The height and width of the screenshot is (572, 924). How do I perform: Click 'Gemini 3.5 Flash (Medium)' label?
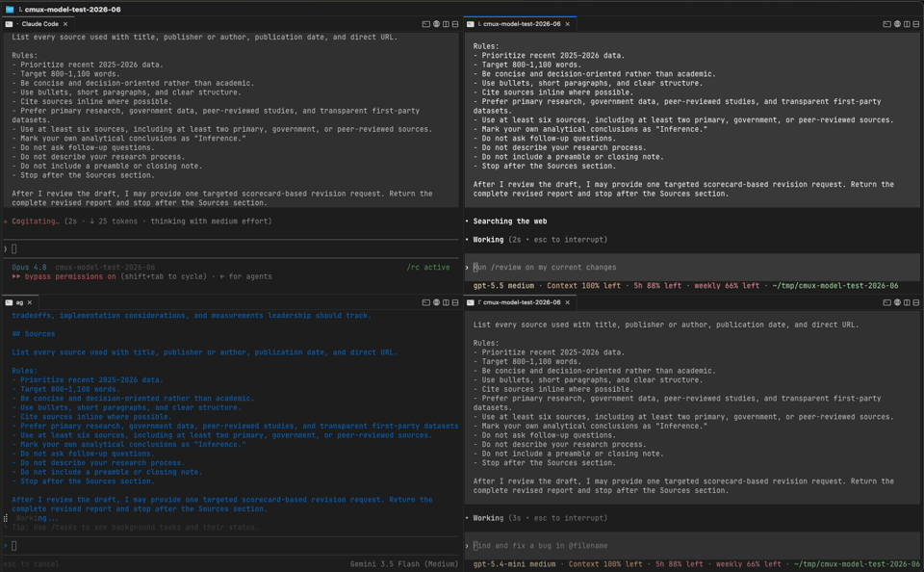[x=403, y=563]
